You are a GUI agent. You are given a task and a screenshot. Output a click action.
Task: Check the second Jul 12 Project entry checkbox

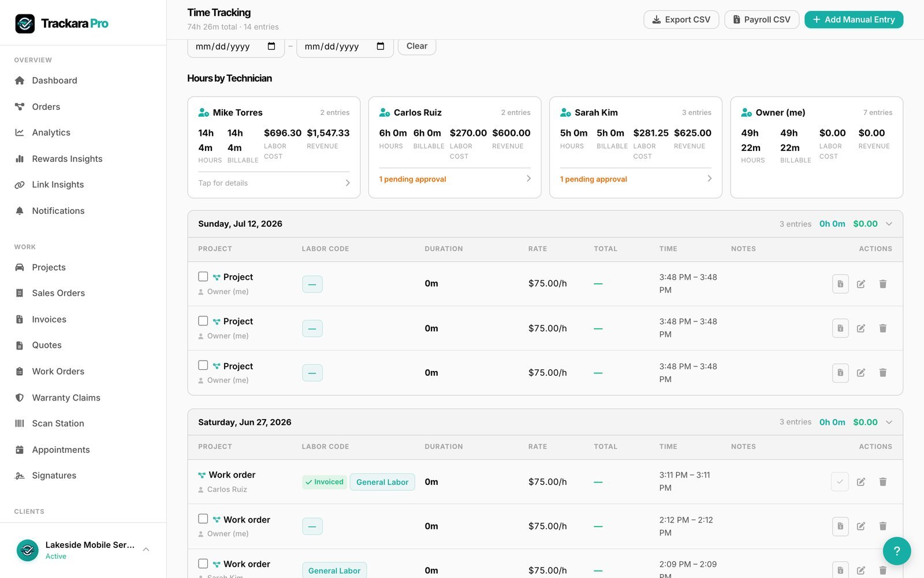pyautogui.click(x=203, y=321)
